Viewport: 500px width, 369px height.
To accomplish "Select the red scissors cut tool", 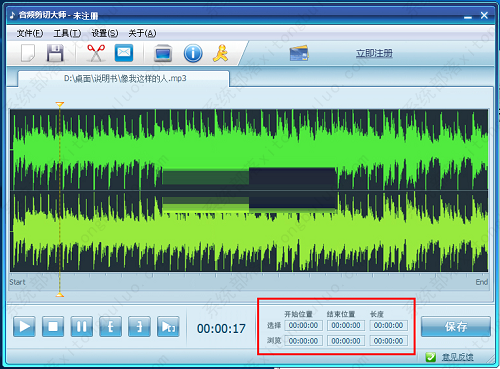I will (96, 53).
